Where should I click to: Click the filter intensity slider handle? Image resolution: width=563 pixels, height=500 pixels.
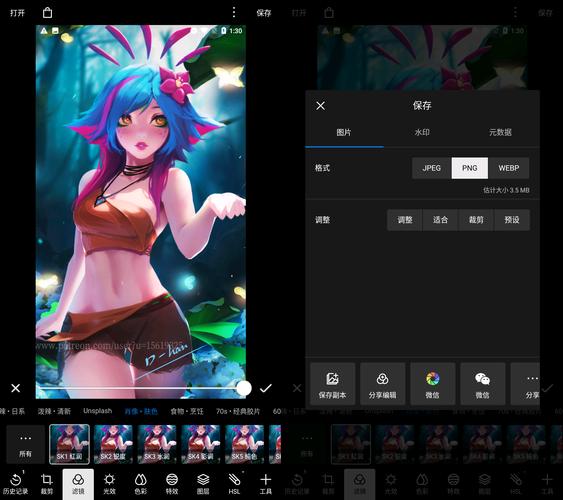[x=244, y=388]
